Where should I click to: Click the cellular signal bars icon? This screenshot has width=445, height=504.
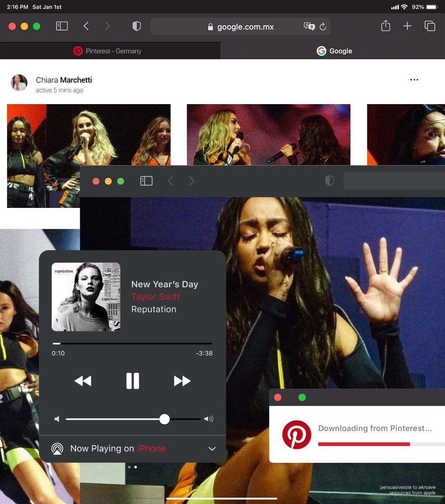coord(395,7)
